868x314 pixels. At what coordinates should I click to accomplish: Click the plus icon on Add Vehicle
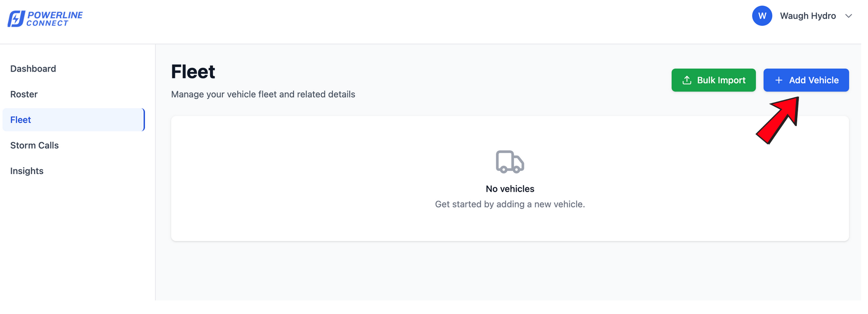click(779, 80)
